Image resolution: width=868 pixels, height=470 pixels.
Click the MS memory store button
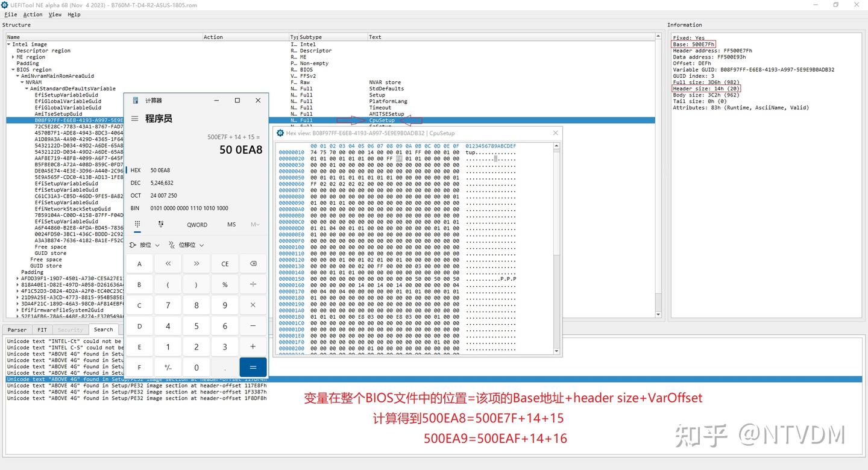(x=231, y=224)
